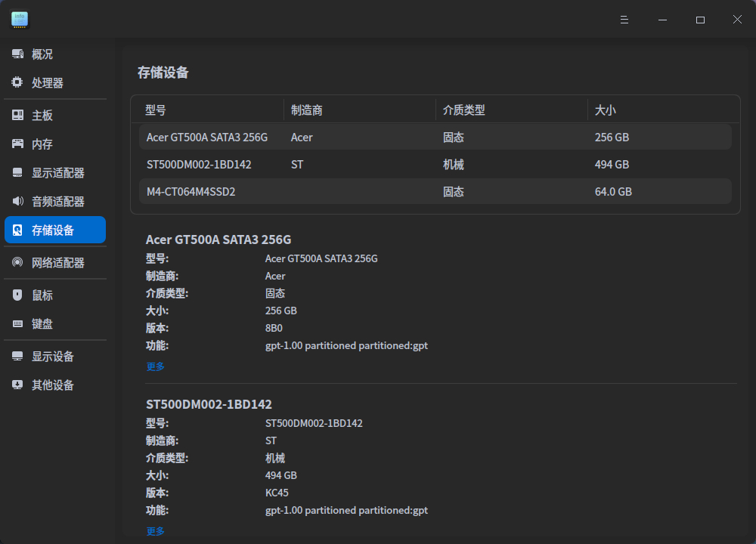Open the 显示设备 monitor section

pos(53,357)
